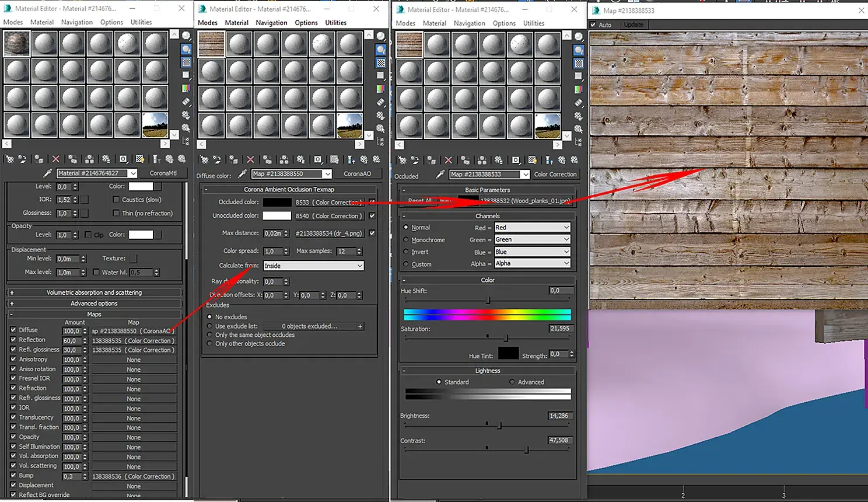Screen dimensions: 868x502
Task: Click Sample UV Tiling icon in middle CoronaAO editor
Action: click(380, 76)
